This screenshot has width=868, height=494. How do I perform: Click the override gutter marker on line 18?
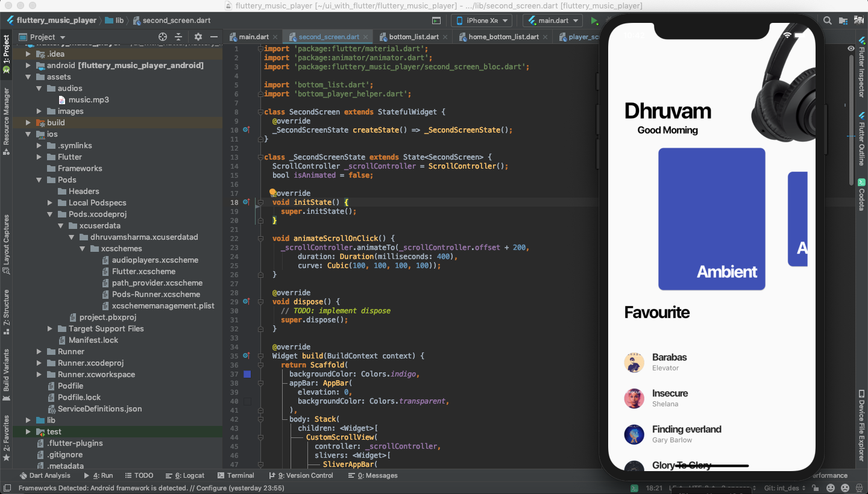point(246,202)
